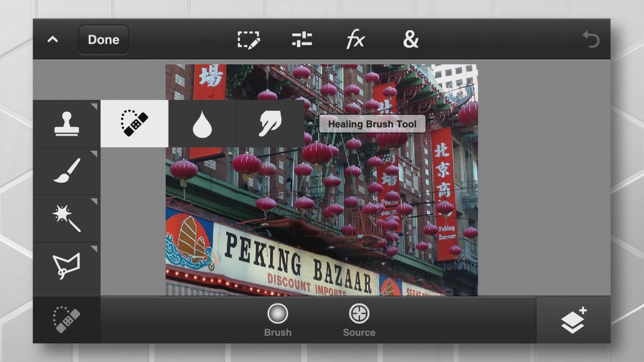The height and width of the screenshot is (362, 644).
Task: Select the Magic Wand tool
Action: click(x=67, y=219)
